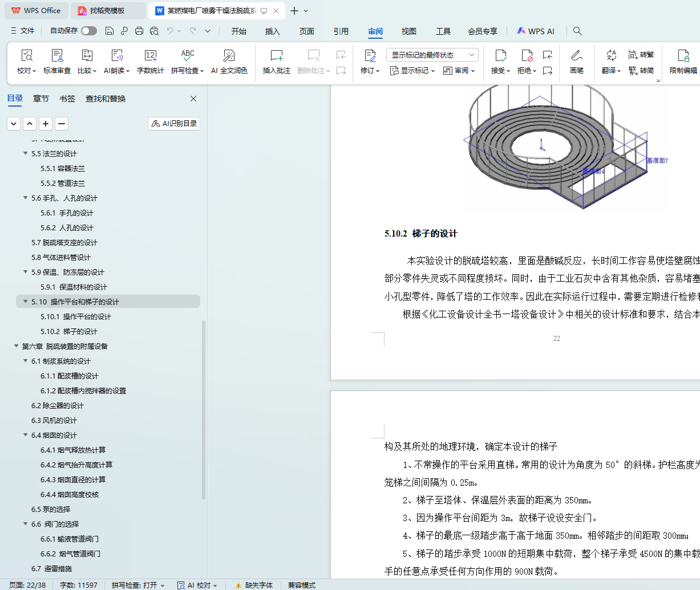Open the 拼写检查 status bar dropdown

tap(137, 585)
